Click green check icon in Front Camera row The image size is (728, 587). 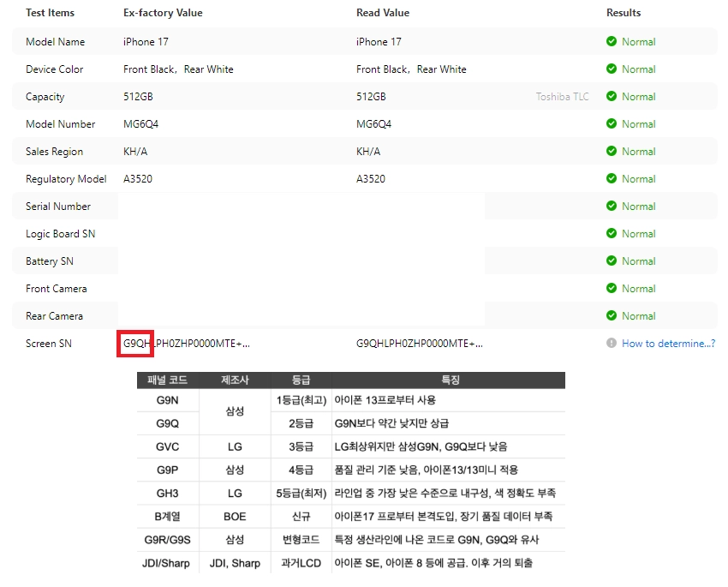pyautogui.click(x=612, y=288)
